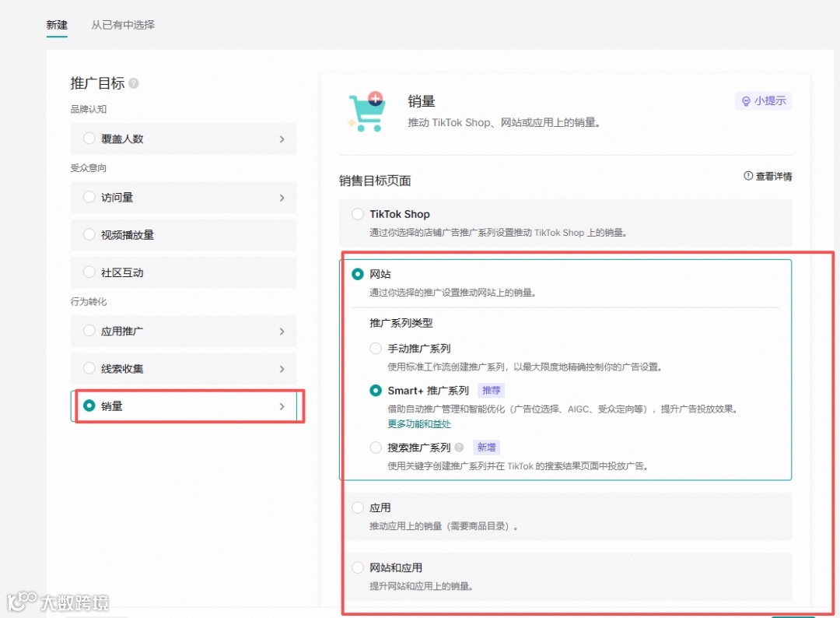Switch to the 新建 tab

pos(57,25)
